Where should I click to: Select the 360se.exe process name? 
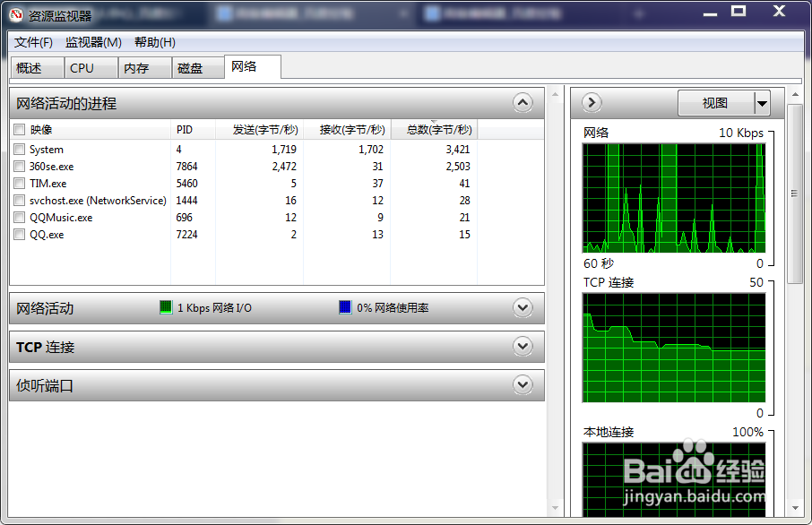[51, 167]
